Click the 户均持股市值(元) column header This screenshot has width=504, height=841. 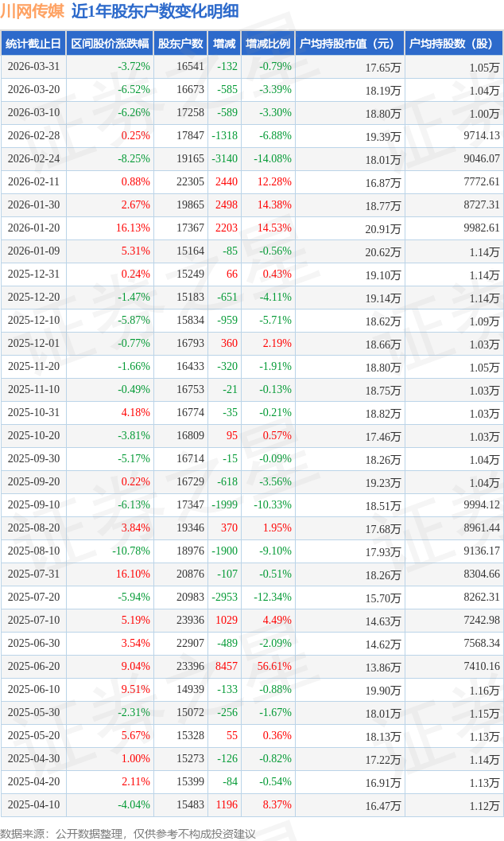350,44
